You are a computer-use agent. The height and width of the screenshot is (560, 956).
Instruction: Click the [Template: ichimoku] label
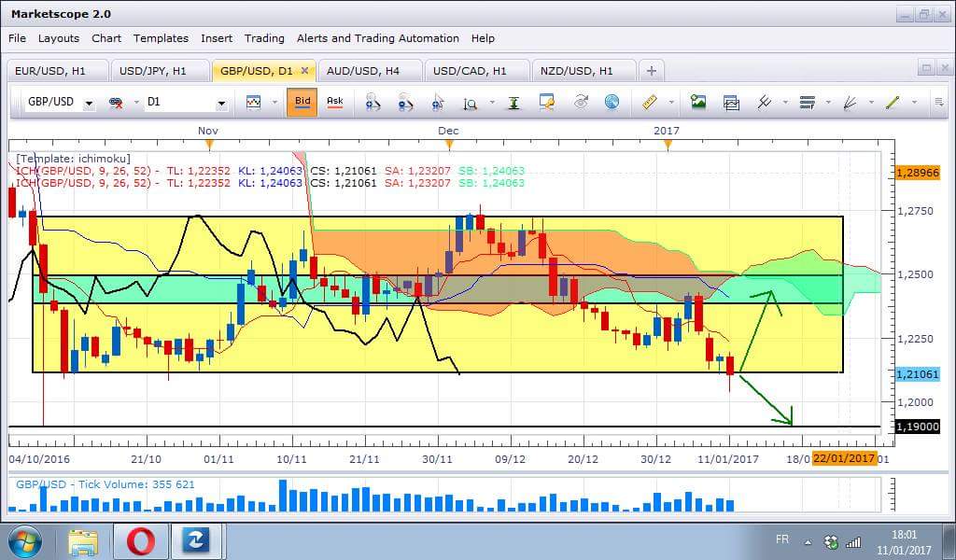pos(73,159)
